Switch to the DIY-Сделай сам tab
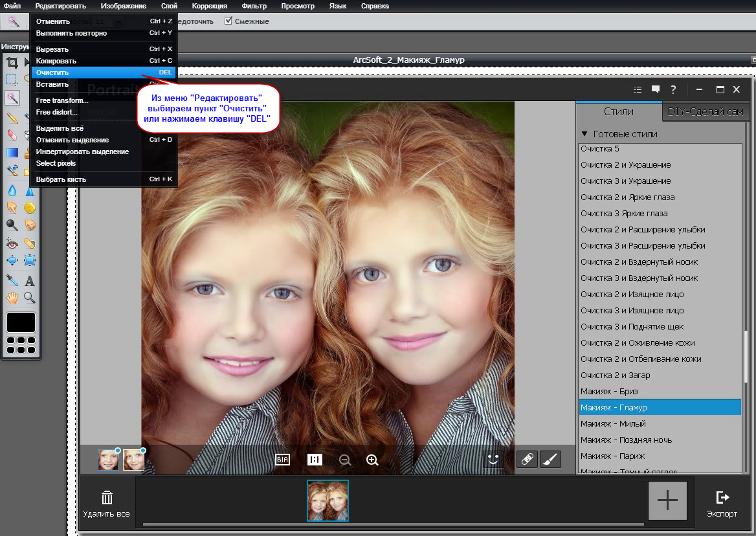756x536 pixels. [x=706, y=112]
